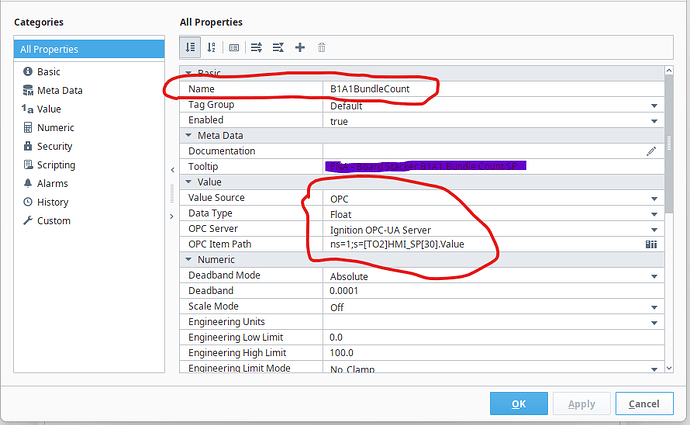Click the collapse all categories icon
Image resolution: width=690 pixels, height=425 pixels.
(x=278, y=48)
